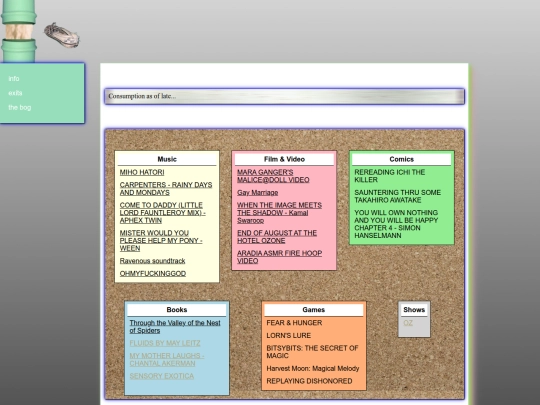Go to the bog page
The width and height of the screenshot is (540, 405).
pyautogui.click(x=20, y=107)
